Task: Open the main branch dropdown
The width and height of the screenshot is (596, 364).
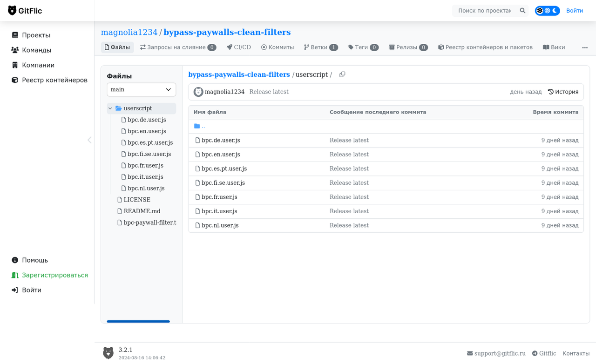Action: tap(142, 89)
